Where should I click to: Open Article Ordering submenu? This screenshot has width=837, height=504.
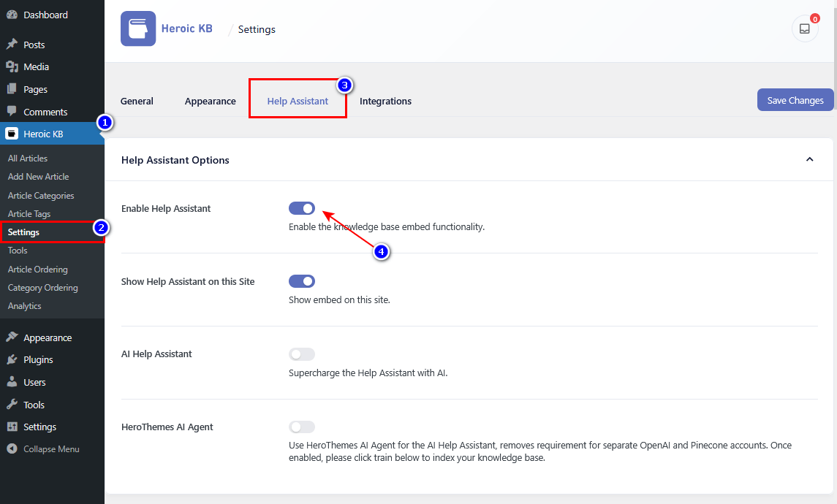click(37, 270)
